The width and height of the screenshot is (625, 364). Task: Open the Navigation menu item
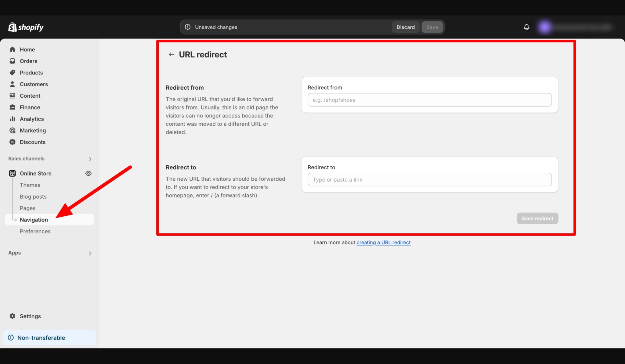tap(34, 219)
